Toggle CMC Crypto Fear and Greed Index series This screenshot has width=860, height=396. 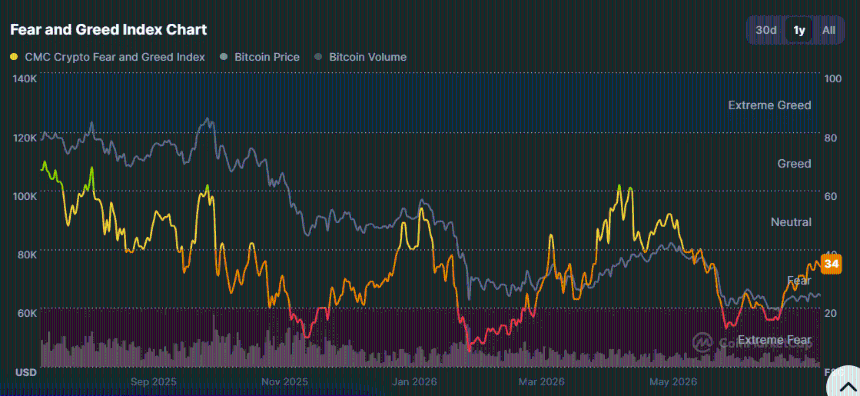pos(108,57)
